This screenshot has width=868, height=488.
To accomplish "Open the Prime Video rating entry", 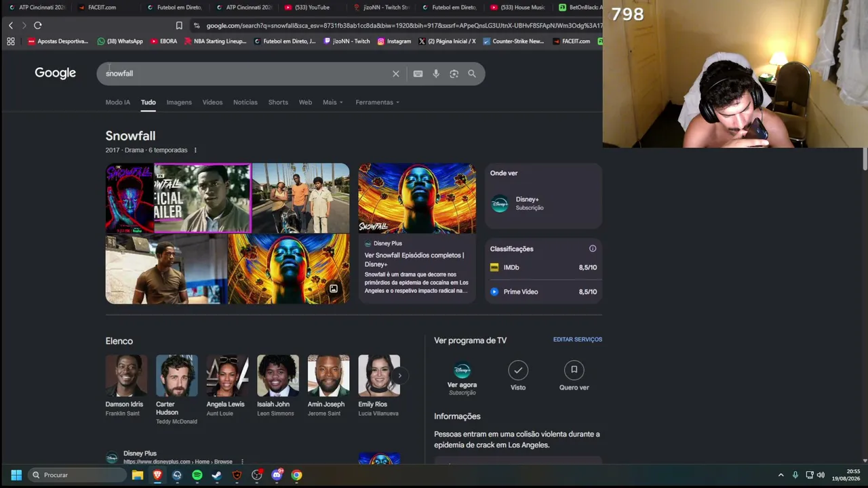I will (x=543, y=292).
